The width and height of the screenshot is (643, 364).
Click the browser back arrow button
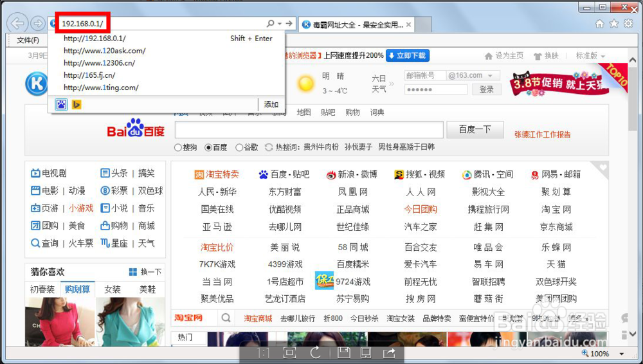coord(17,23)
